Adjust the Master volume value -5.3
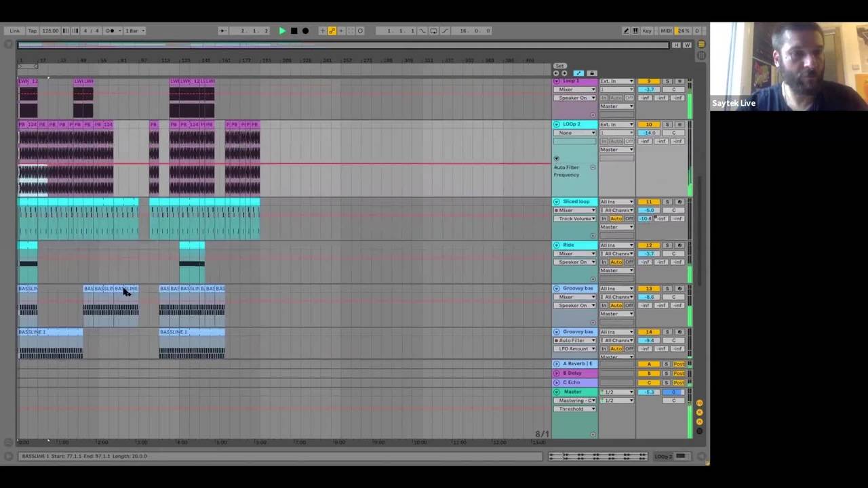868x488 pixels. [x=649, y=392]
